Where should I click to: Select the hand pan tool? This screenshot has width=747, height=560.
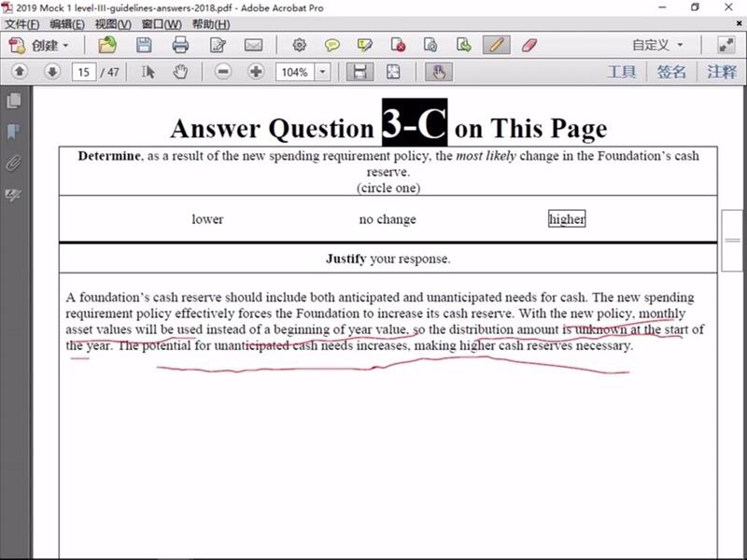180,72
